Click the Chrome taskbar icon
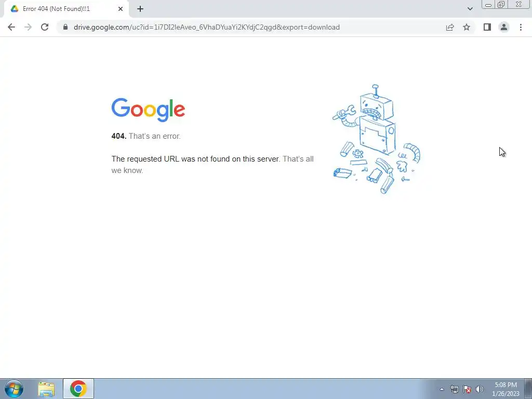 pos(78,389)
